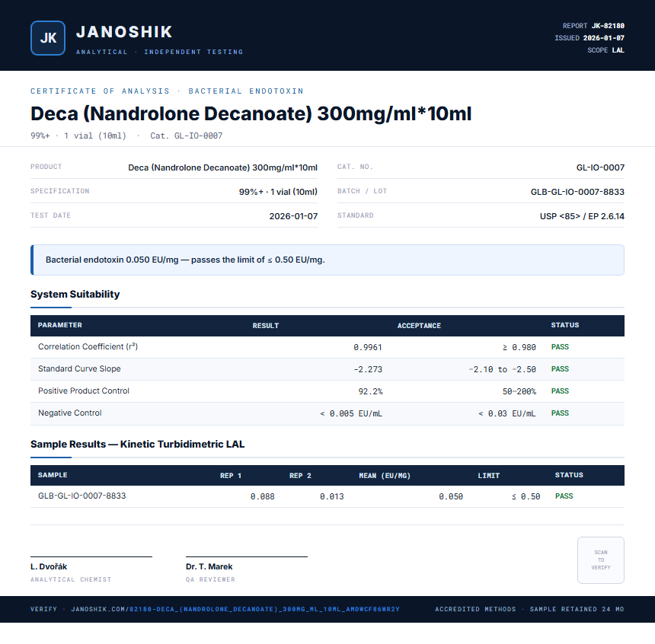The image size is (655, 644).
Task: Select the test date value 2026-01-07
Action: coord(293,216)
